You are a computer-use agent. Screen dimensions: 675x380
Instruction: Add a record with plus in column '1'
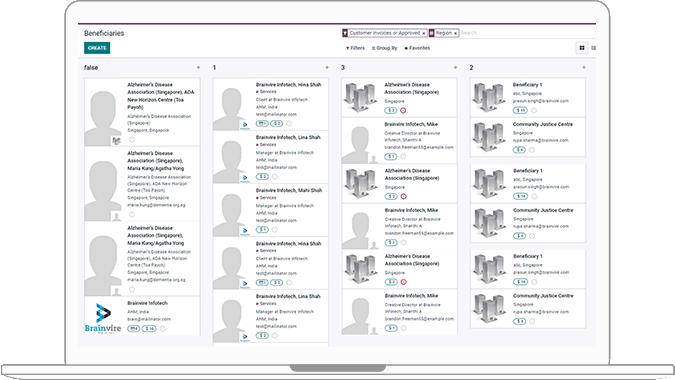(327, 68)
